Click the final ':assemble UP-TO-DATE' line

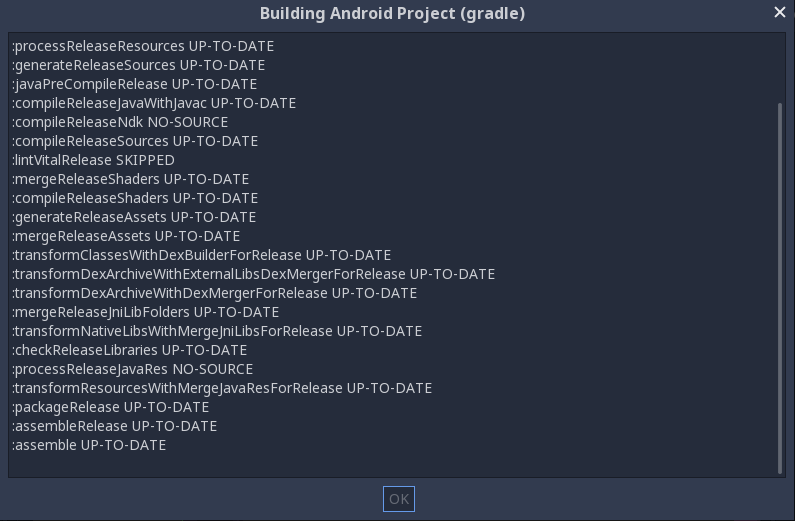[x=89, y=445]
